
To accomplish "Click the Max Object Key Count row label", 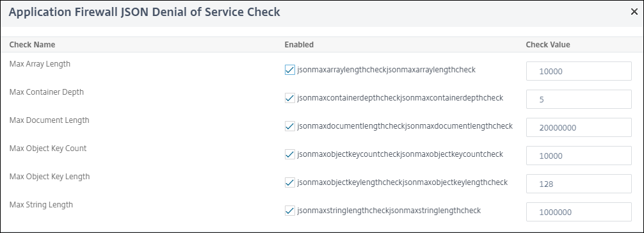I will pyautogui.click(x=48, y=149).
